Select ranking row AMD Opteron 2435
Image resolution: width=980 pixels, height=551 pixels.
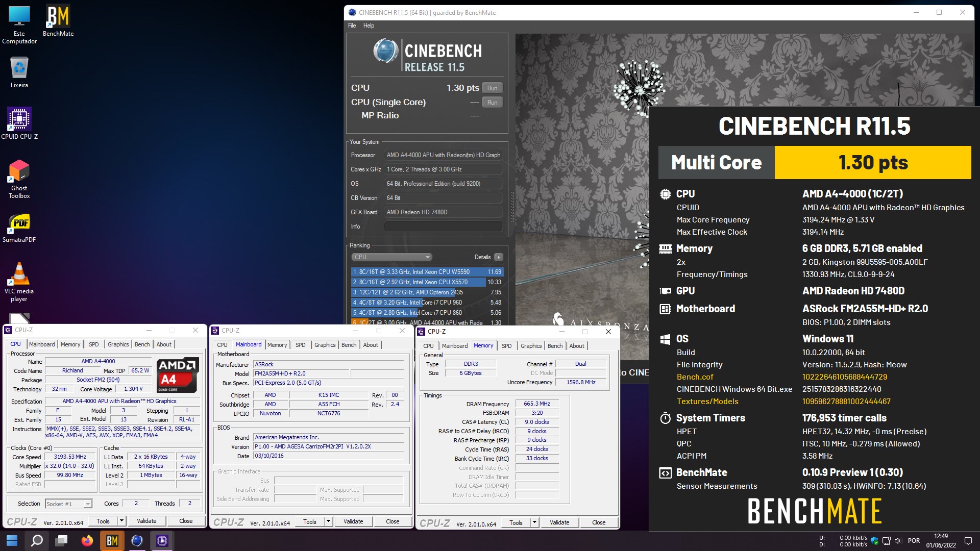point(427,292)
